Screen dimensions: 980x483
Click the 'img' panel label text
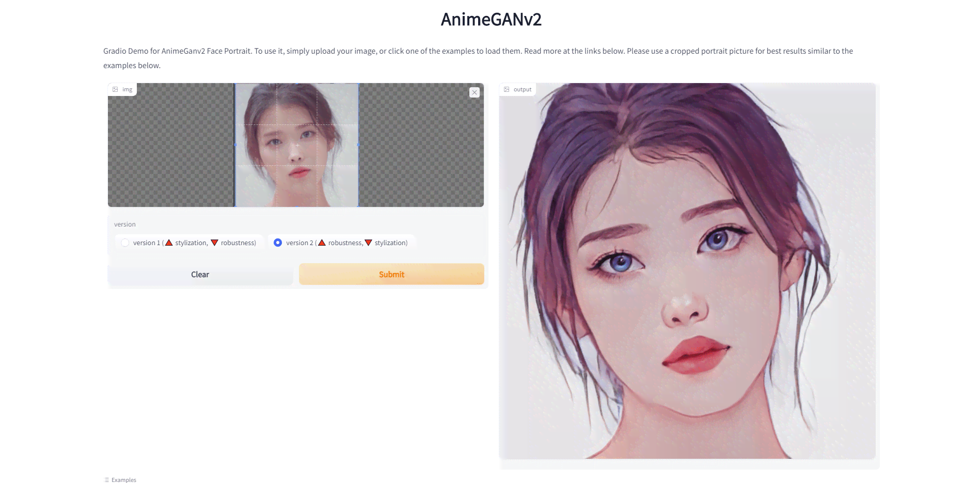[x=127, y=89]
